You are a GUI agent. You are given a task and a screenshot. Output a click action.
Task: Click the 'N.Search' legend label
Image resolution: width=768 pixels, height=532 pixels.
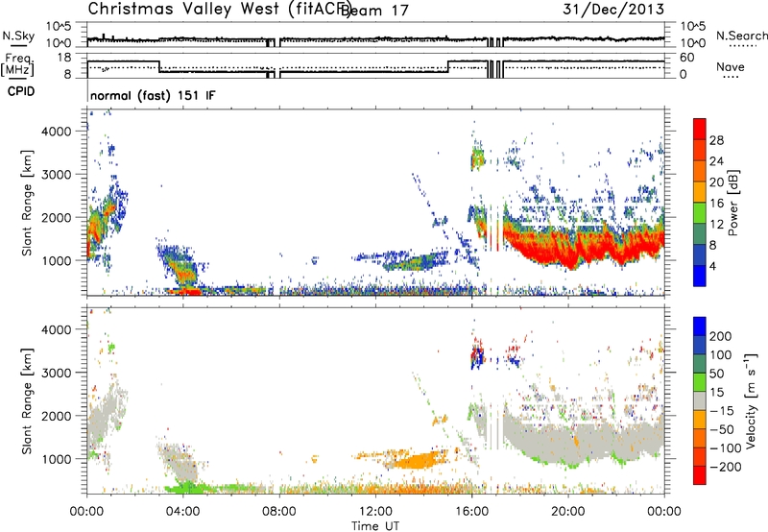pos(741,36)
